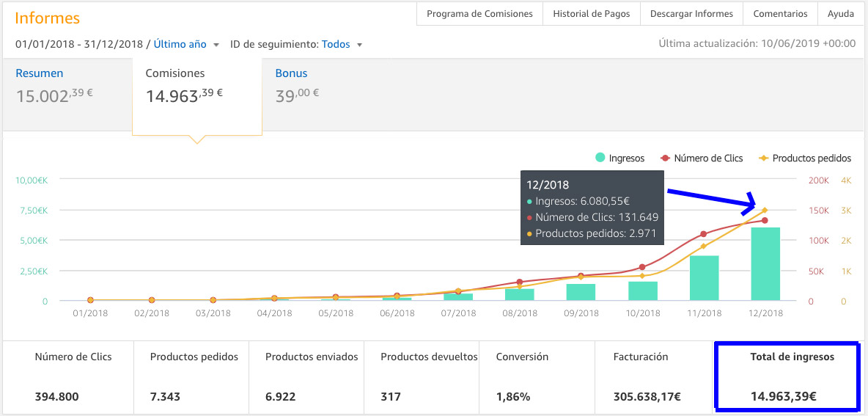This screenshot has height=416, width=868.
Task: Open the Ayuda tab
Action: pos(840,14)
